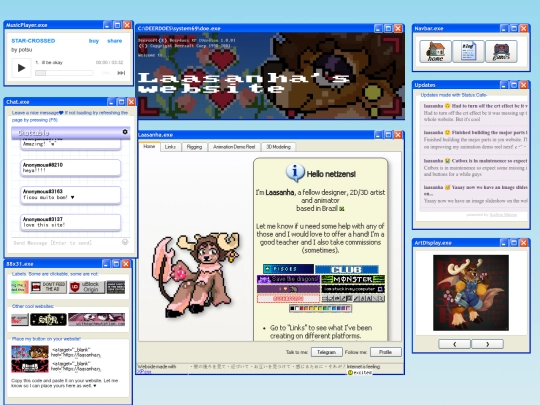540x405 pixels.
Task: Skip to next track in music player
Action: click(x=121, y=73)
